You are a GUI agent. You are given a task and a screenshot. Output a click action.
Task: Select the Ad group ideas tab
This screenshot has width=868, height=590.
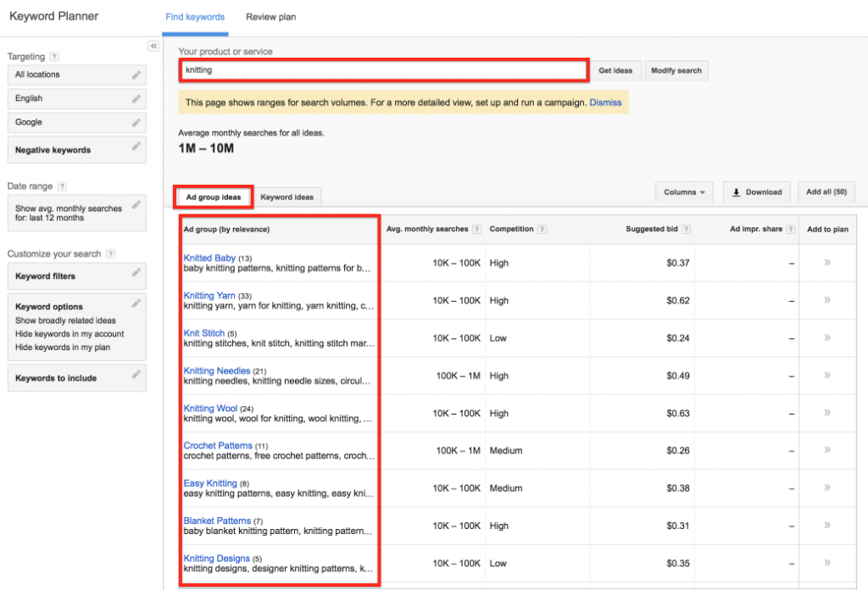tap(214, 197)
